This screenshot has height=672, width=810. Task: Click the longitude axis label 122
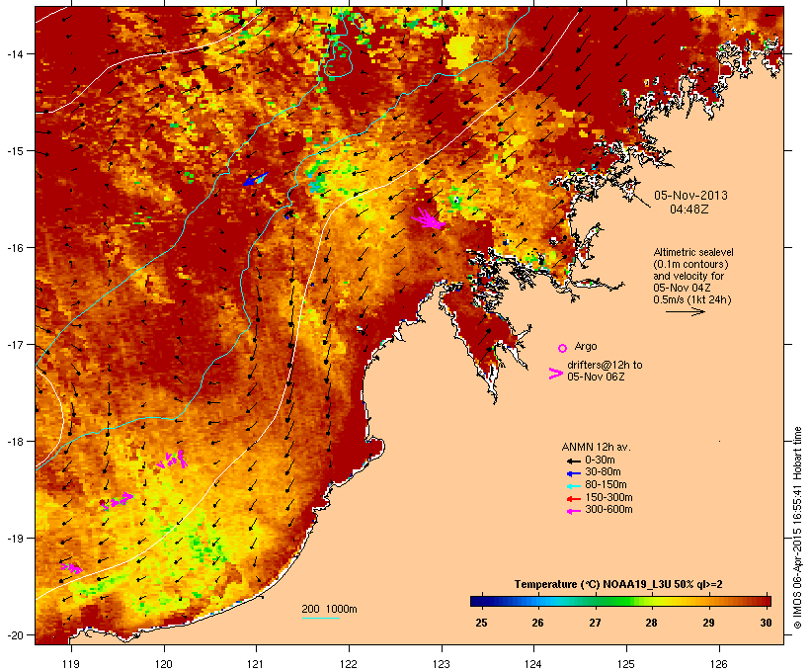pyautogui.click(x=348, y=664)
